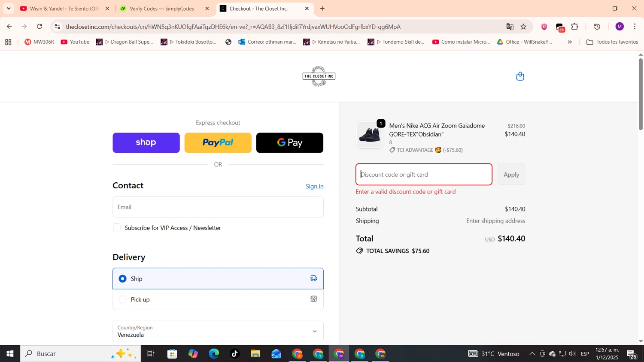Viewport: 644px width, 362px height.
Task: Click the Apply discount button
Action: [511, 175]
